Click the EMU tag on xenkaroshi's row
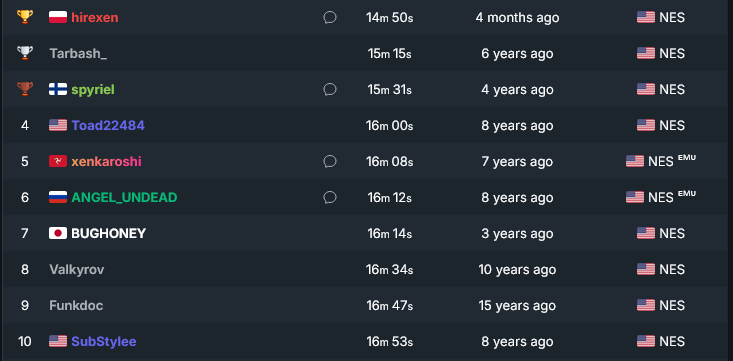This screenshot has height=361, width=733. (x=687, y=158)
